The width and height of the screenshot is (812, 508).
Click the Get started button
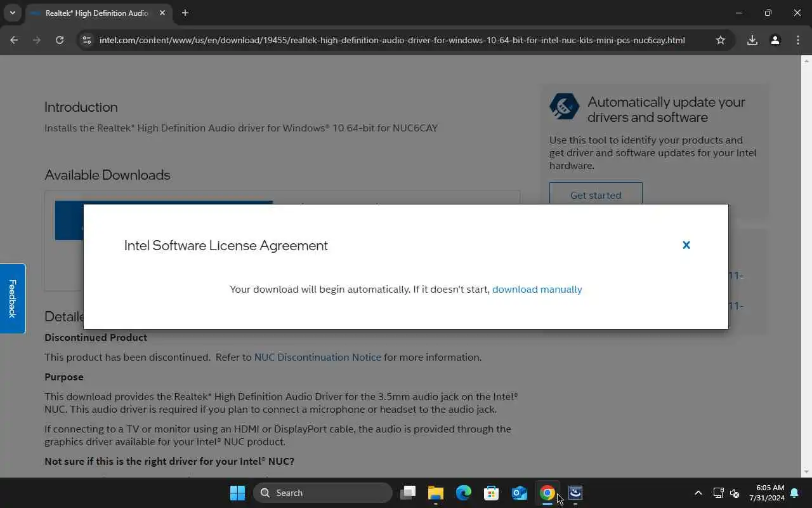tap(596, 195)
